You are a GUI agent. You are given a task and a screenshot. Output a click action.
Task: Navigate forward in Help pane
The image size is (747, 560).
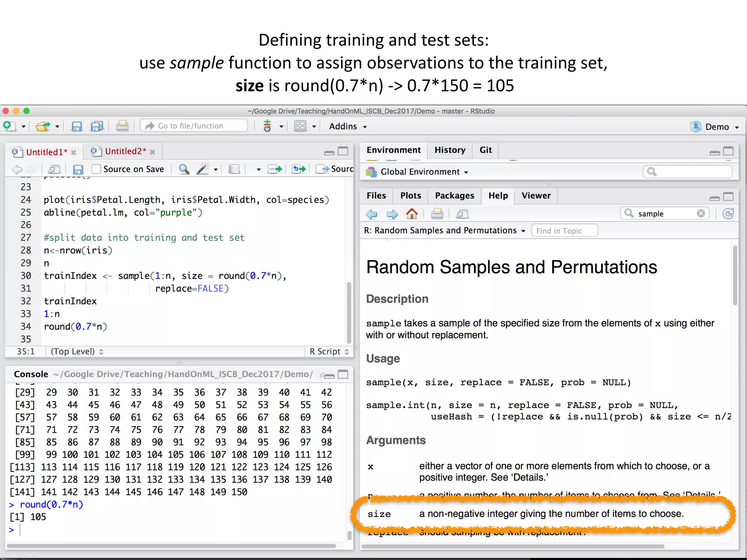392,214
